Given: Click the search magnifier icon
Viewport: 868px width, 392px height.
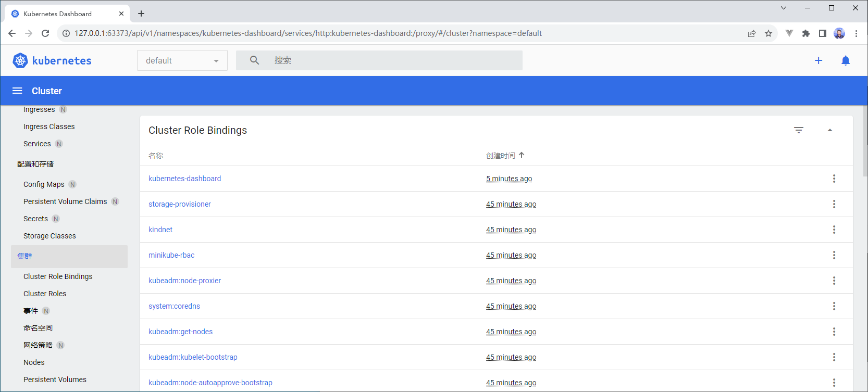Looking at the screenshot, I should (x=254, y=60).
